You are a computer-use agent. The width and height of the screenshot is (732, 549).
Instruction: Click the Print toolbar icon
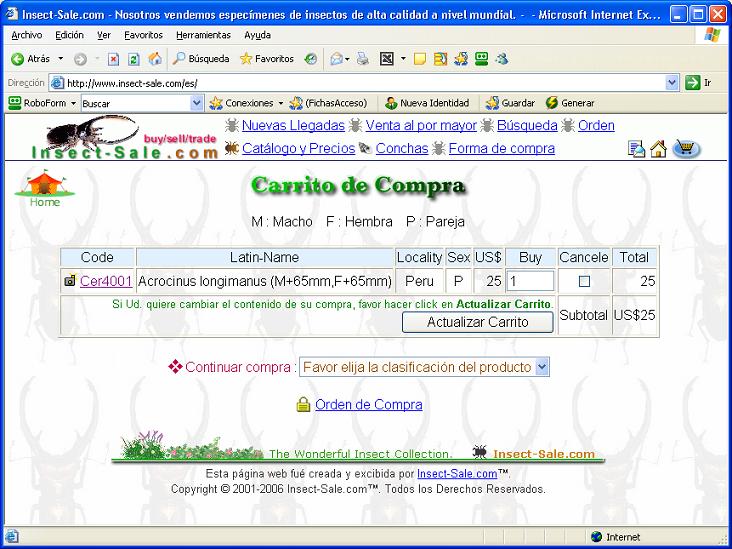click(363, 59)
